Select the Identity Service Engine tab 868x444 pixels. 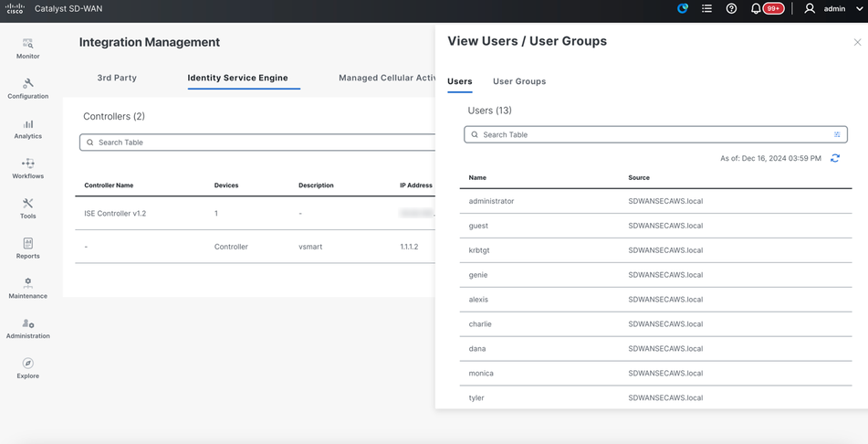click(x=237, y=78)
